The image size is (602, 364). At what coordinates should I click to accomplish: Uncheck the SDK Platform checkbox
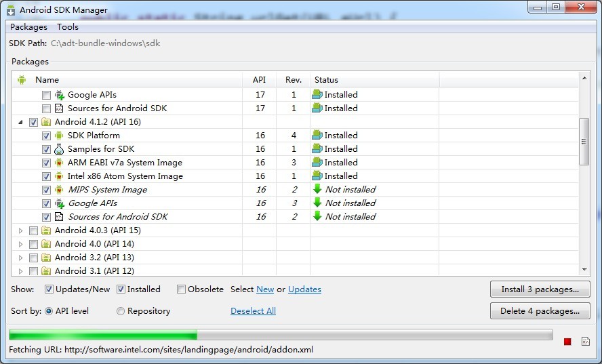46,136
